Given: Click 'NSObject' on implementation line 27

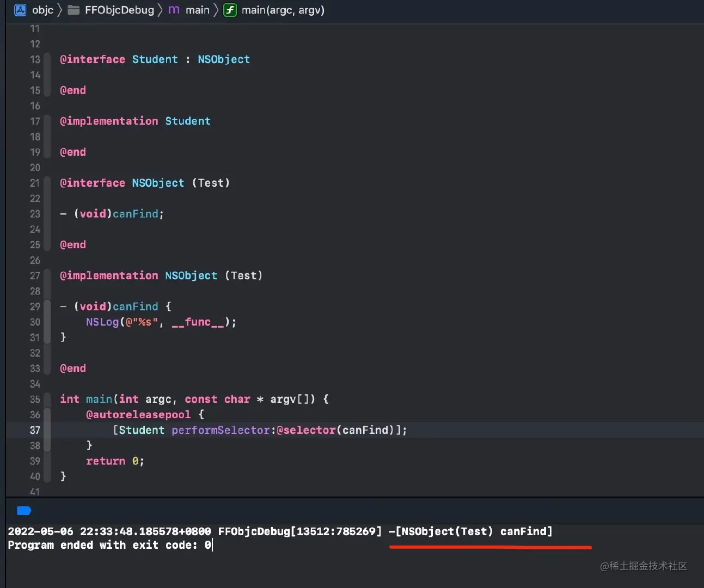Looking at the screenshot, I should click(x=191, y=275).
